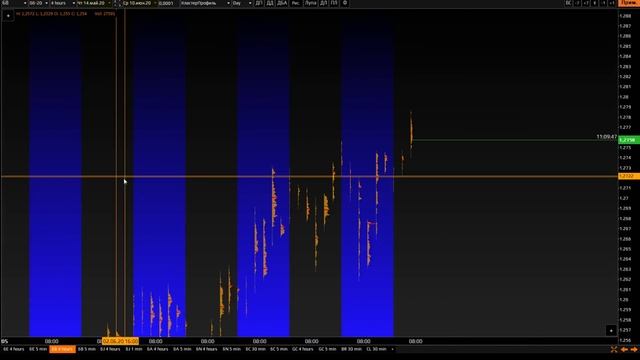Switch to the 6J 4 hours tab
This screenshot has height=360, width=640.
coord(110,349)
